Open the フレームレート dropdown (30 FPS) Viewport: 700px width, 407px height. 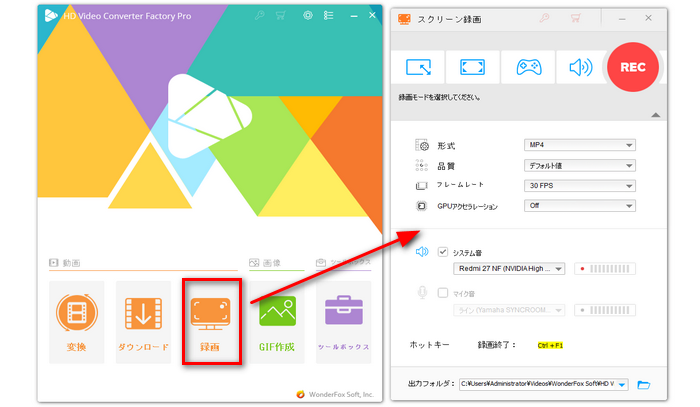click(579, 186)
